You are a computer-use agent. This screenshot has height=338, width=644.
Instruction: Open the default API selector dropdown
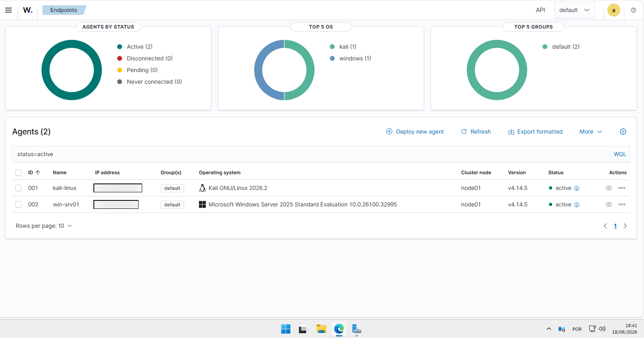coord(574,10)
